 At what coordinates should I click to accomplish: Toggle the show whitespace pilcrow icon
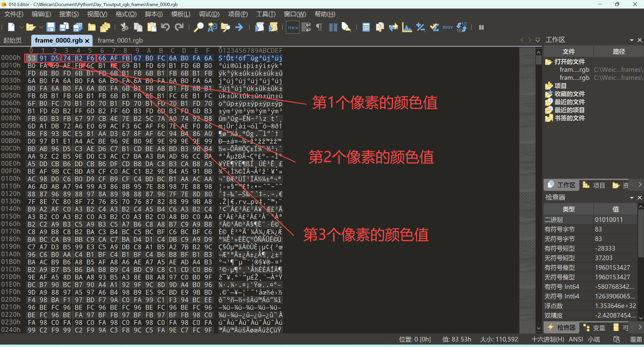pyautogui.click(x=319, y=27)
